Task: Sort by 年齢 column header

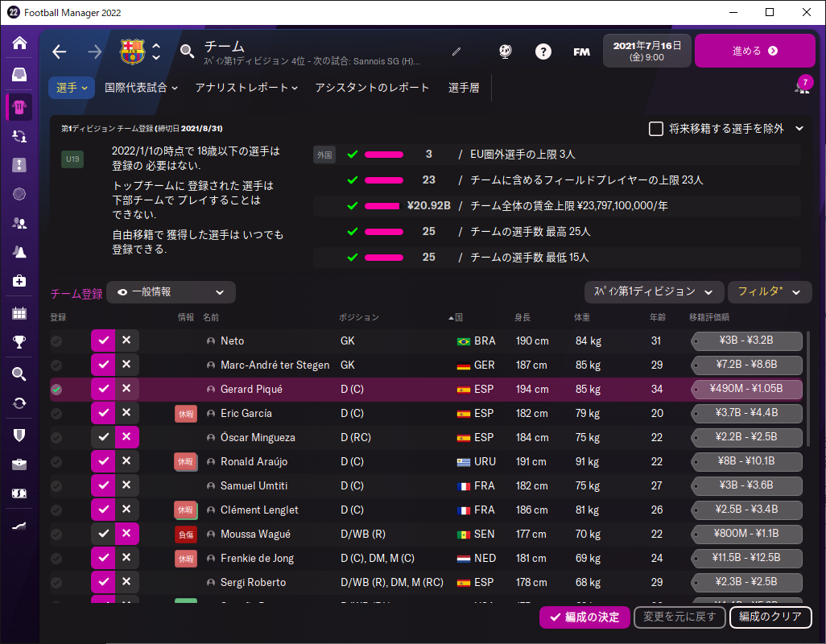Action: point(658,317)
